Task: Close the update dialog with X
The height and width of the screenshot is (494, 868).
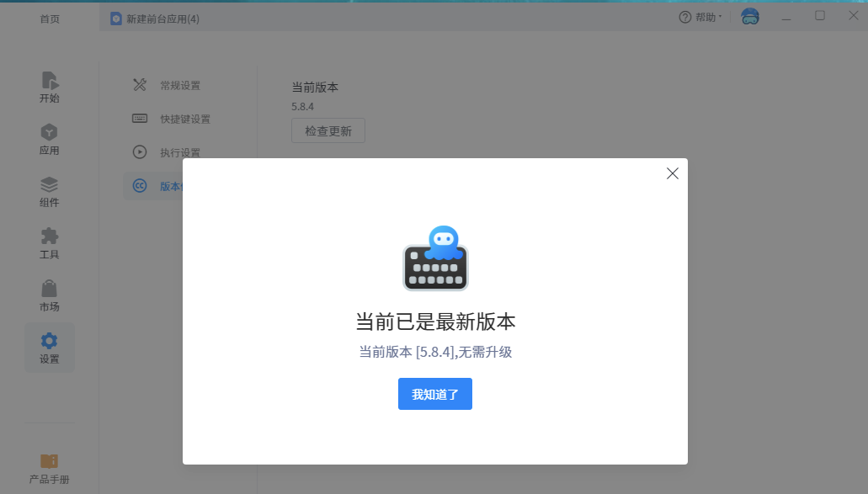Action: pos(672,173)
